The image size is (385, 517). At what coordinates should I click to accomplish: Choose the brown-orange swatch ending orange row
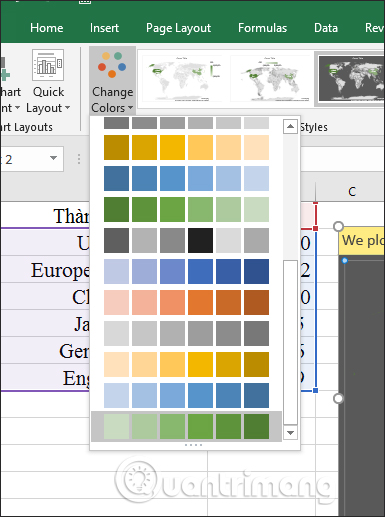256,302
